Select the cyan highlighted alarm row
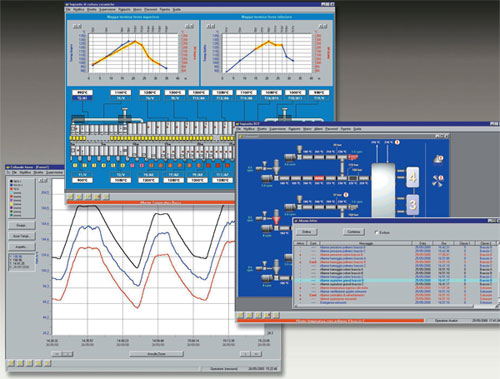The image size is (500, 379). (x=396, y=281)
